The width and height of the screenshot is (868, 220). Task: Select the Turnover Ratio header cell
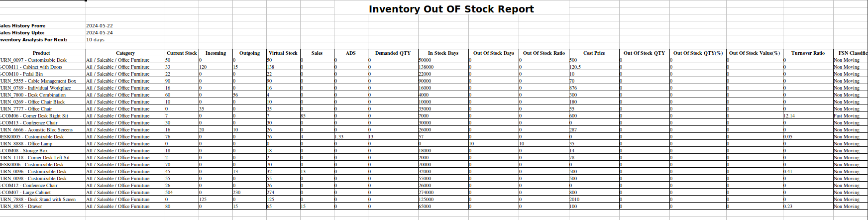[808, 53]
